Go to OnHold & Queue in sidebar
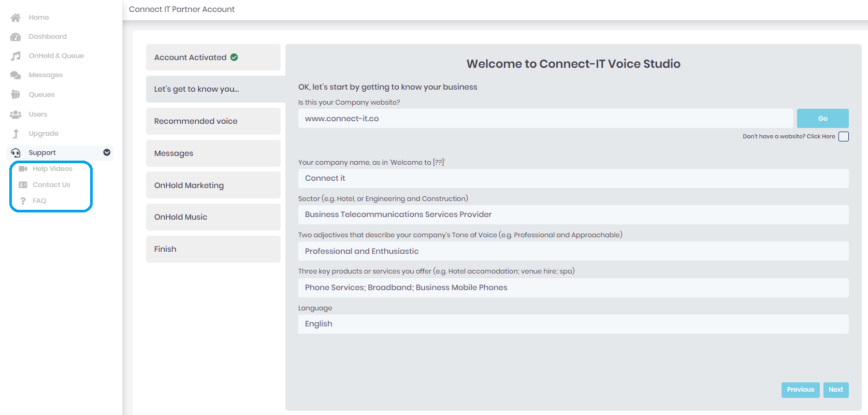868x415 pixels. pyautogui.click(x=56, y=56)
